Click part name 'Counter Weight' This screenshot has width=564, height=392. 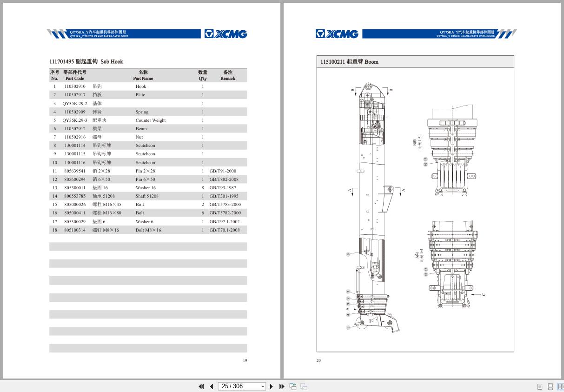tap(151, 120)
